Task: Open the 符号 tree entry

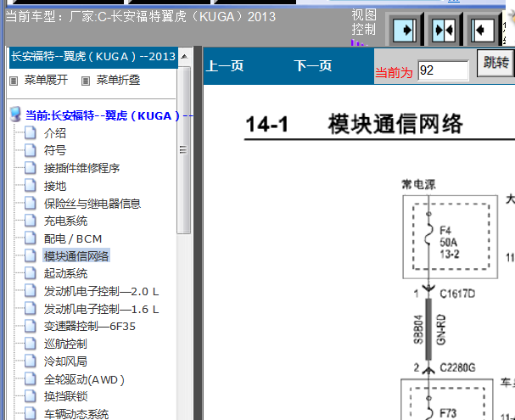Action: click(x=55, y=150)
